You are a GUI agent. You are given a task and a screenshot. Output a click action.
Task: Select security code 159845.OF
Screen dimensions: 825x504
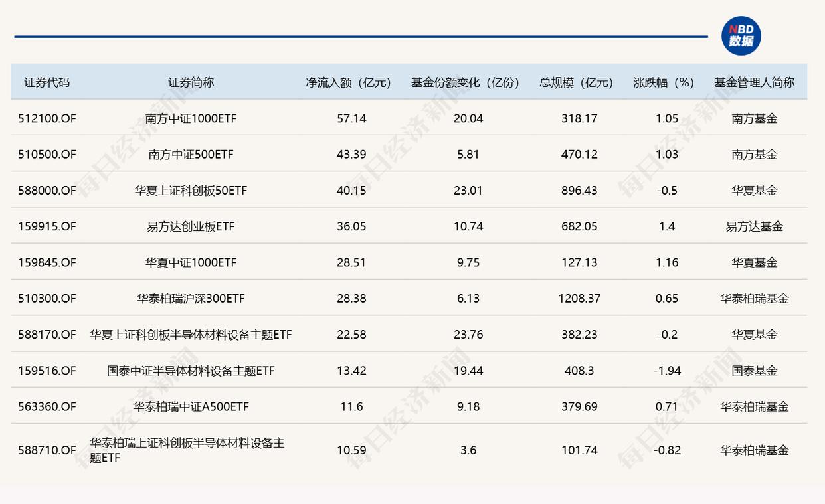pyautogui.click(x=47, y=262)
